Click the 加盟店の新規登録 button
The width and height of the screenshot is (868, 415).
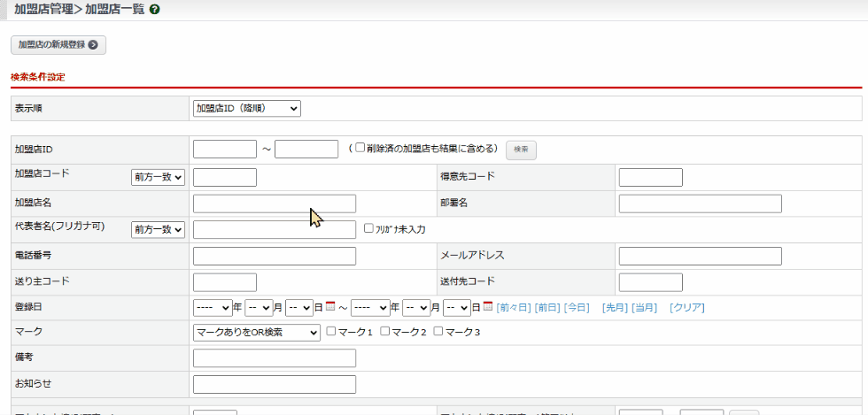tap(58, 44)
